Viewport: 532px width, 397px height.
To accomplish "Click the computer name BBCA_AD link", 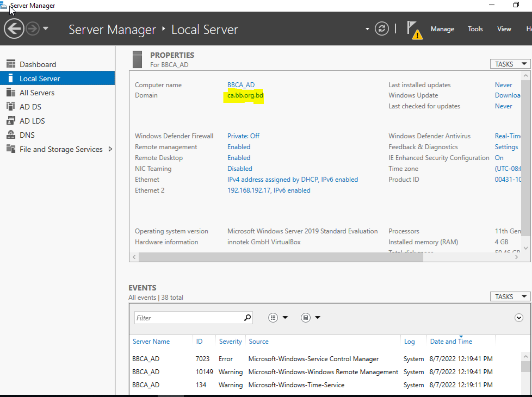I will (241, 85).
